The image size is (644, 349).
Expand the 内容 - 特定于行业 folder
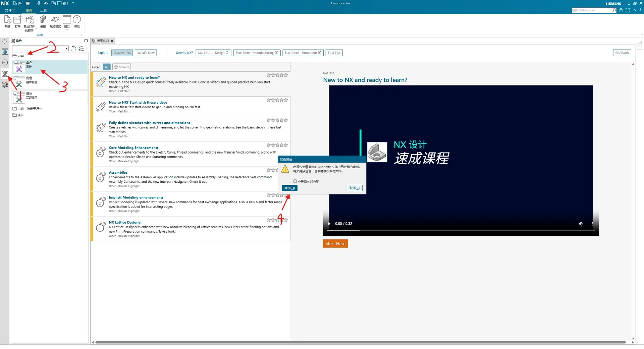click(x=30, y=109)
